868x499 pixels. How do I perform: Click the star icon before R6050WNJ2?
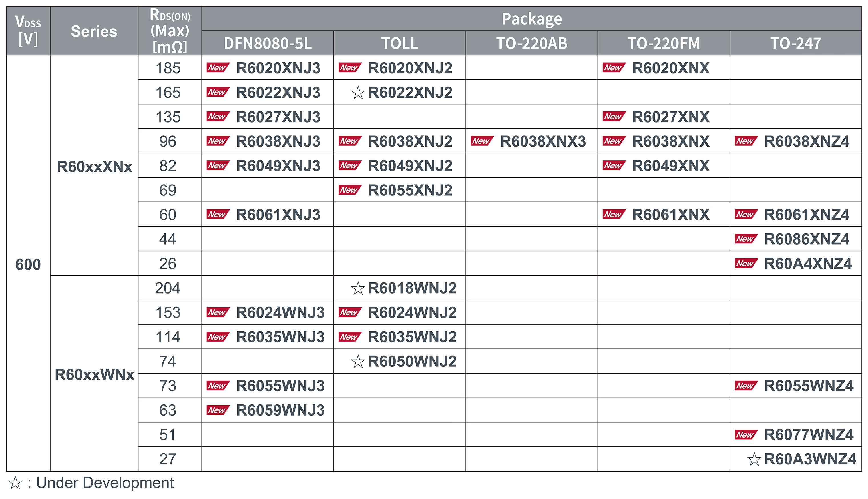[358, 362]
